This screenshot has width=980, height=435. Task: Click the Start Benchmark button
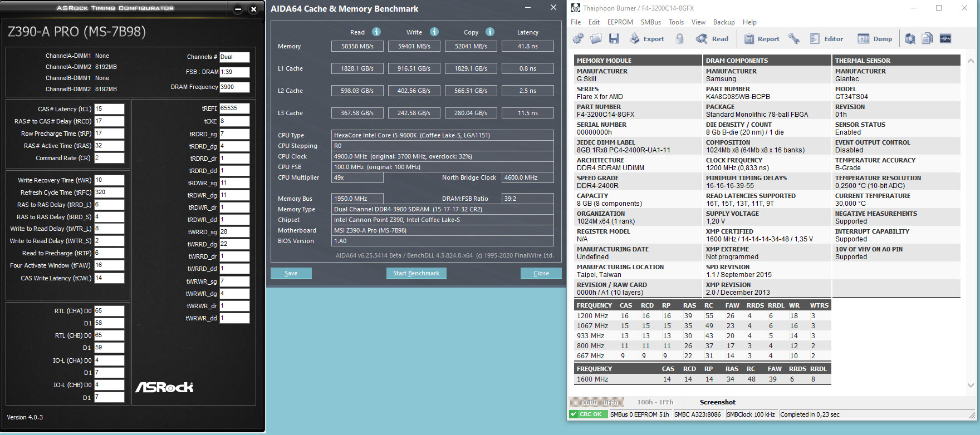416,273
